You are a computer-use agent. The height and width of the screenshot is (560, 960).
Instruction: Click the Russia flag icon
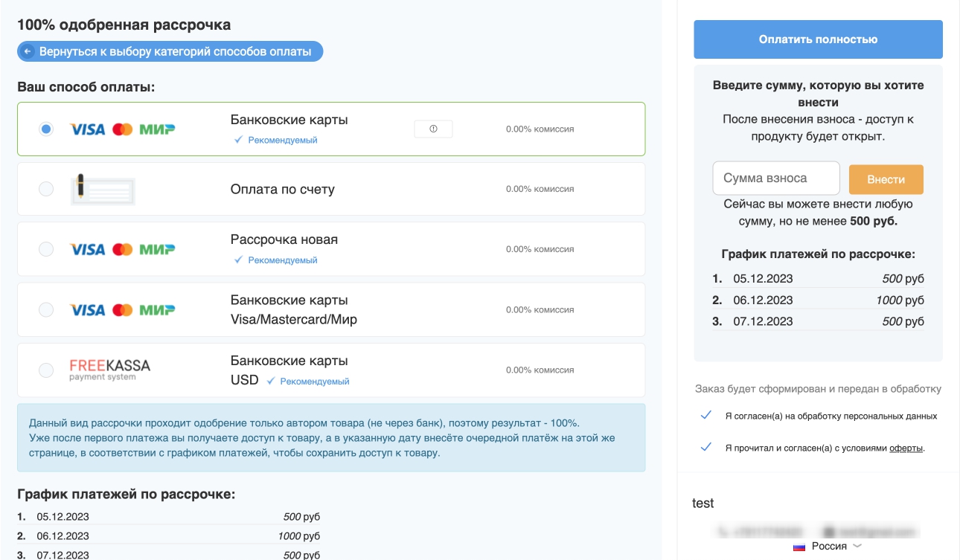point(799,547)
